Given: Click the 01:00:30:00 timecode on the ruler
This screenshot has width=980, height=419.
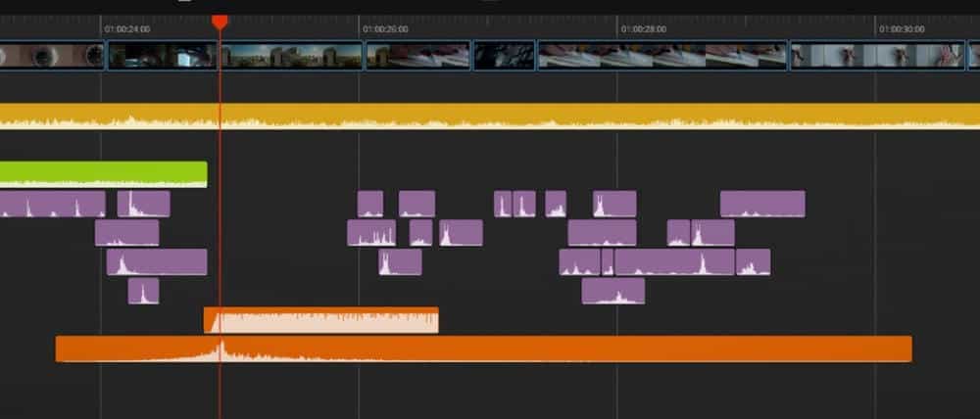Looking at the screenshot, I should tap(902, 29).
